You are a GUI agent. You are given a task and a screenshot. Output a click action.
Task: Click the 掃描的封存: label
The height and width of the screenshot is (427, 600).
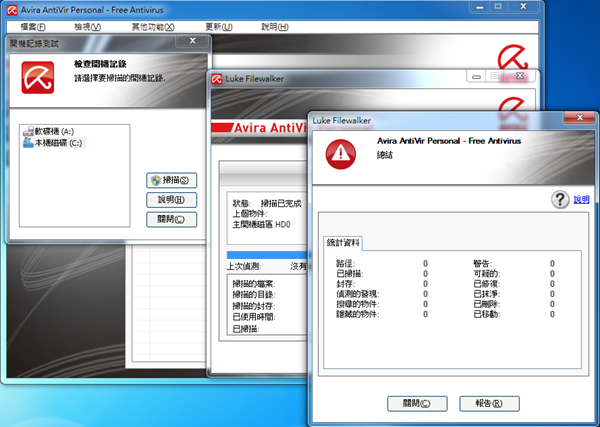tap(254, 306)
